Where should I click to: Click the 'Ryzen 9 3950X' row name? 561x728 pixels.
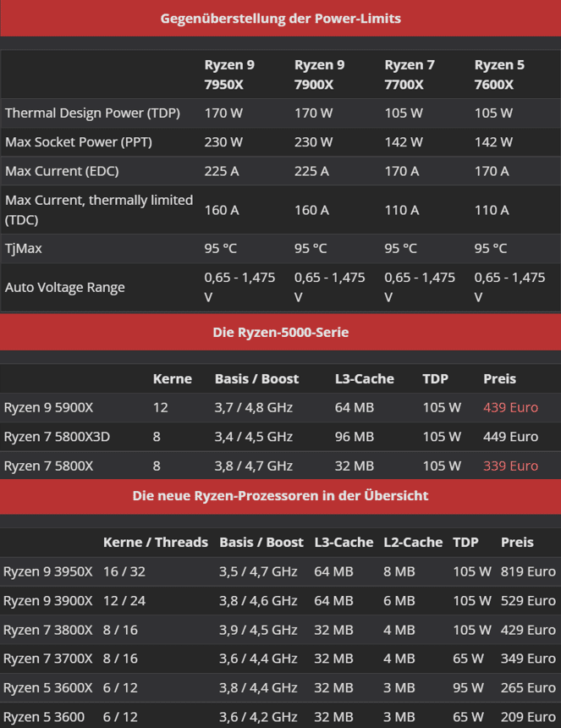pyautogui.click(x=47, y=571)
